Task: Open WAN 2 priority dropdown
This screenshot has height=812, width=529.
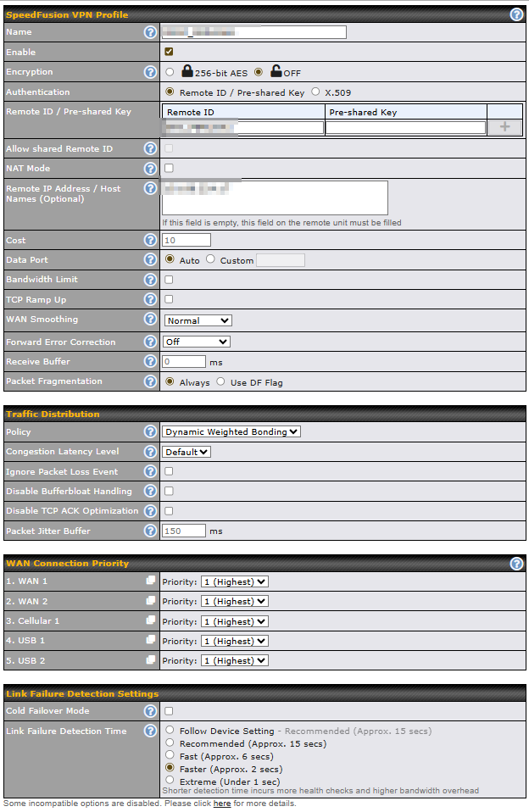Action: pyautogui.click(x=235, y=601)
